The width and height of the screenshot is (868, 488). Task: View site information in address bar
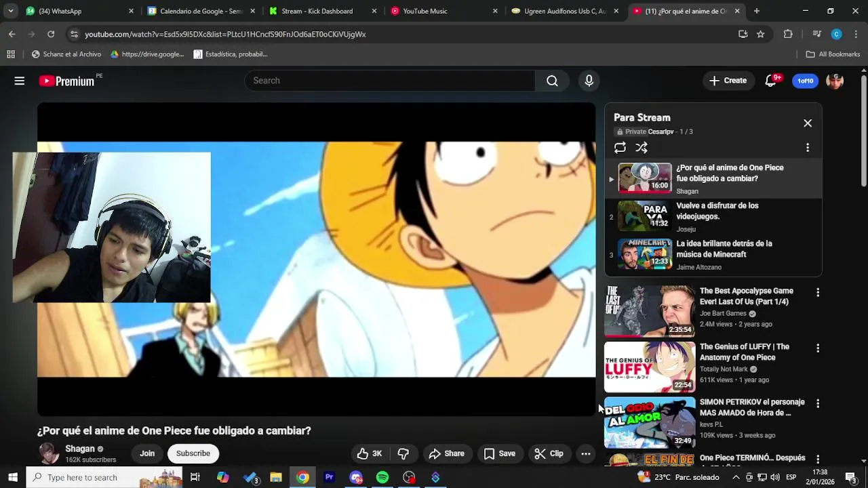(x=73, y=34)
